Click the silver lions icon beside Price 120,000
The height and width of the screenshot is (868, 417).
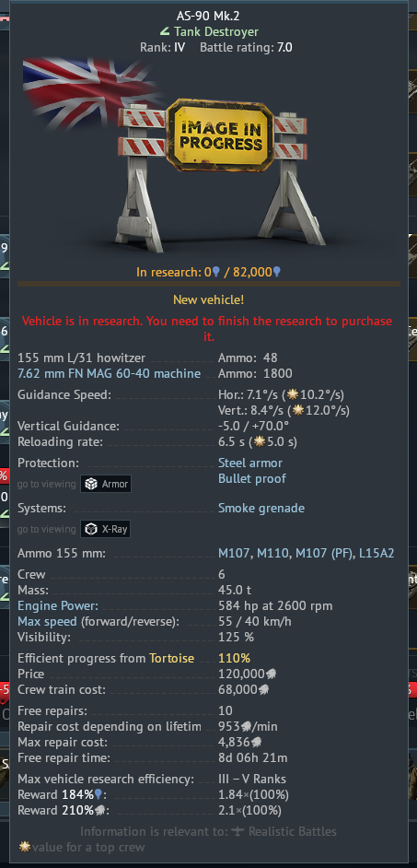click(271, 674)
